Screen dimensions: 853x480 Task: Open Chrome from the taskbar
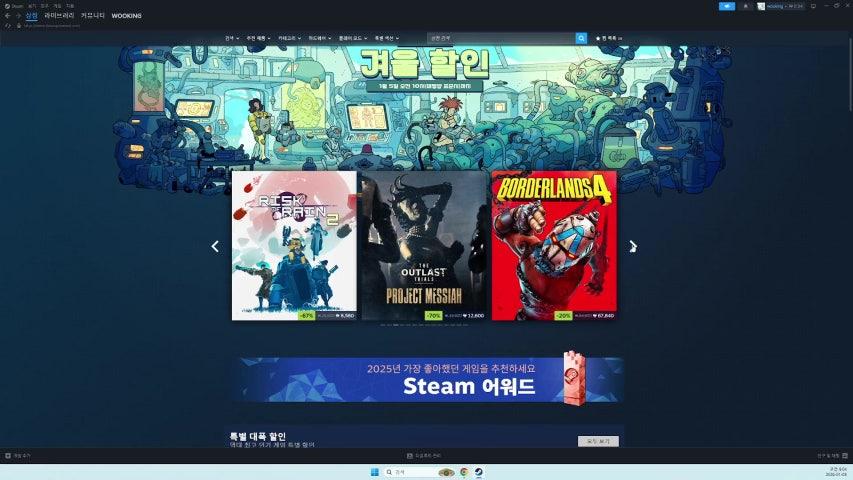[x=464, y=472]
